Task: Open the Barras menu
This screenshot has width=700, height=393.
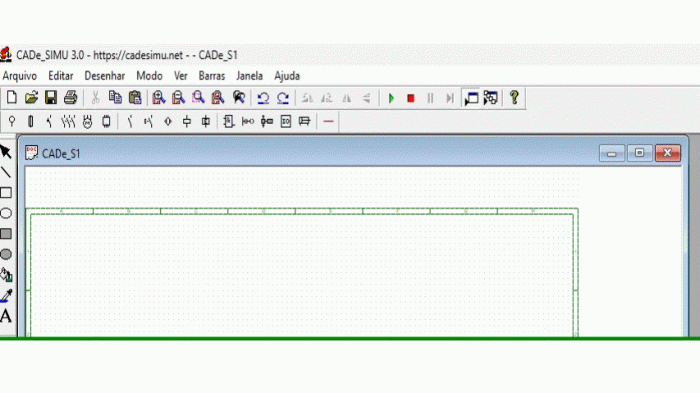Action: tap(212, 76)
